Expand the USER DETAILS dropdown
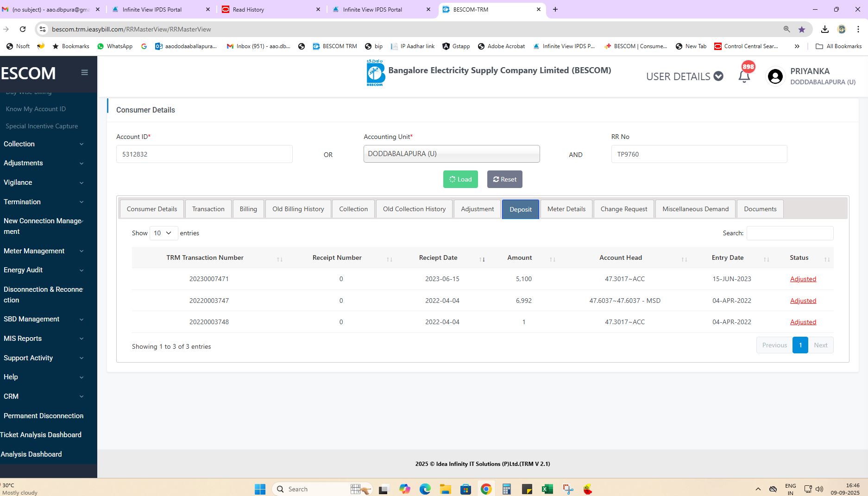The width and height of the screenshot is (868, 496). coord(684,76)
